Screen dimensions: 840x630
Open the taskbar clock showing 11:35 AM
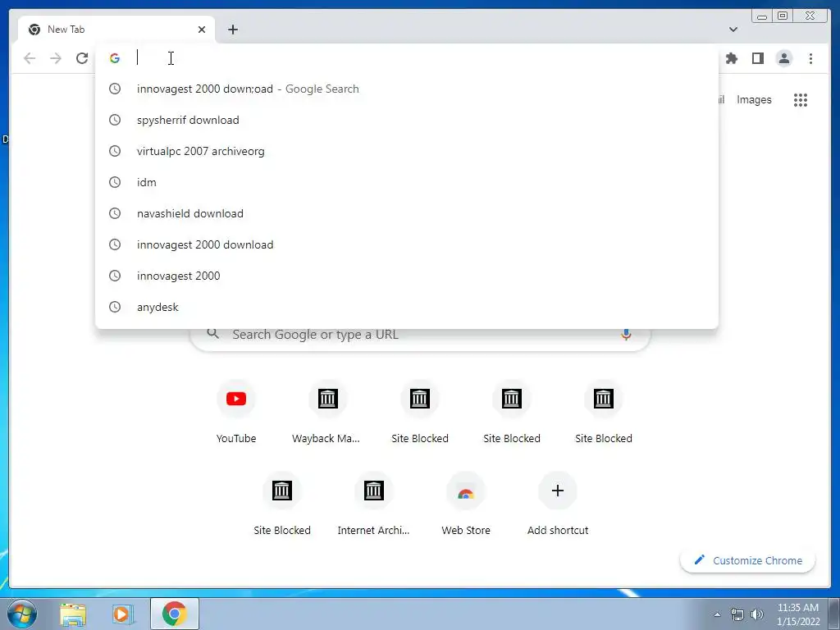tap(797, 614)
